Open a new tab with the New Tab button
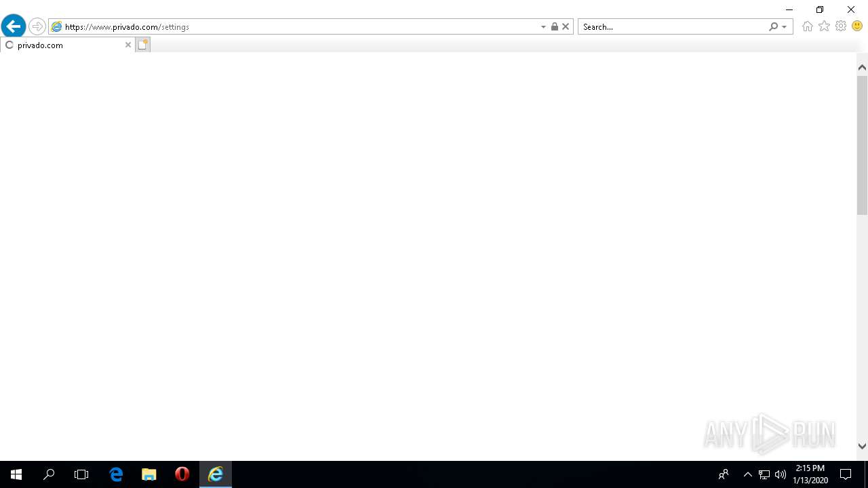Image resolution: width=868 pixels, height=488 pixels. point(142,45)
